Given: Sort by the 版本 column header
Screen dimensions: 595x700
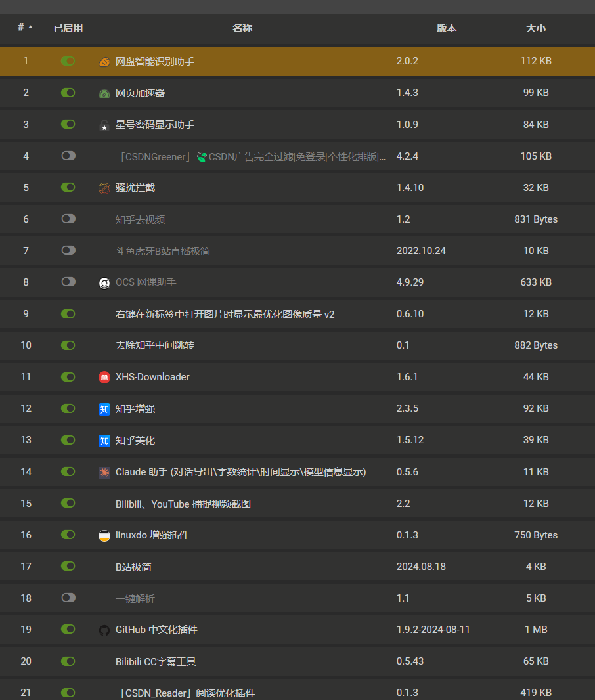Looking at the screenshot, I should tap(447, 28).
